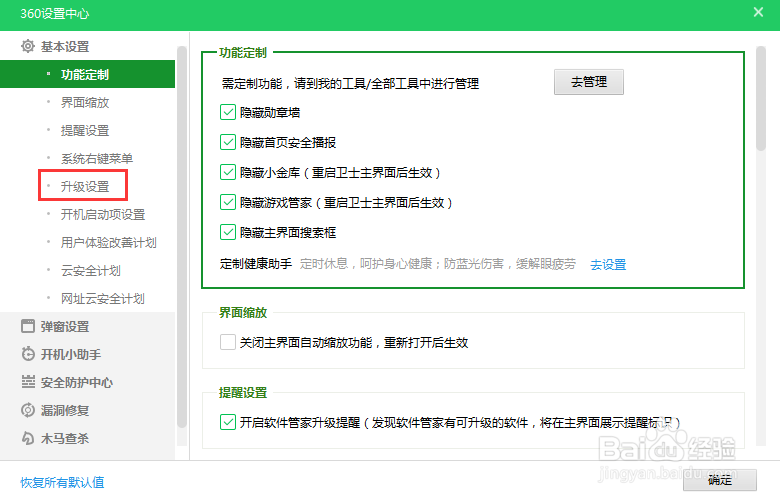
Task: Open 云安全计划 in sidebar
Action: pos(91,271)
